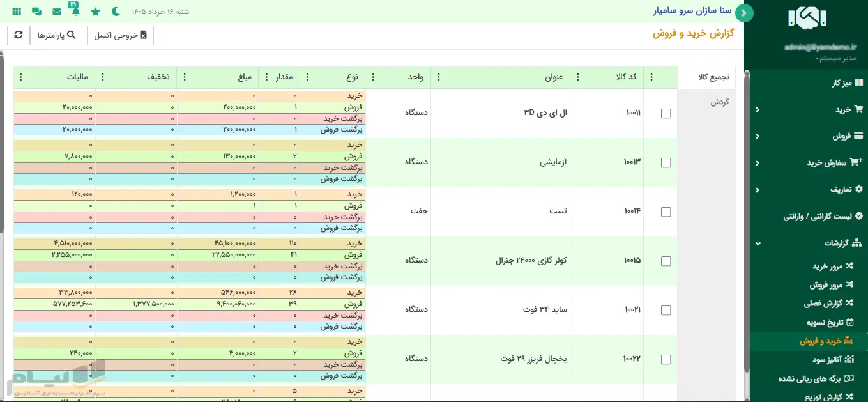Screen dimensions: 868x402
Task: Open پارامترها search button
Action: (59, 35)
